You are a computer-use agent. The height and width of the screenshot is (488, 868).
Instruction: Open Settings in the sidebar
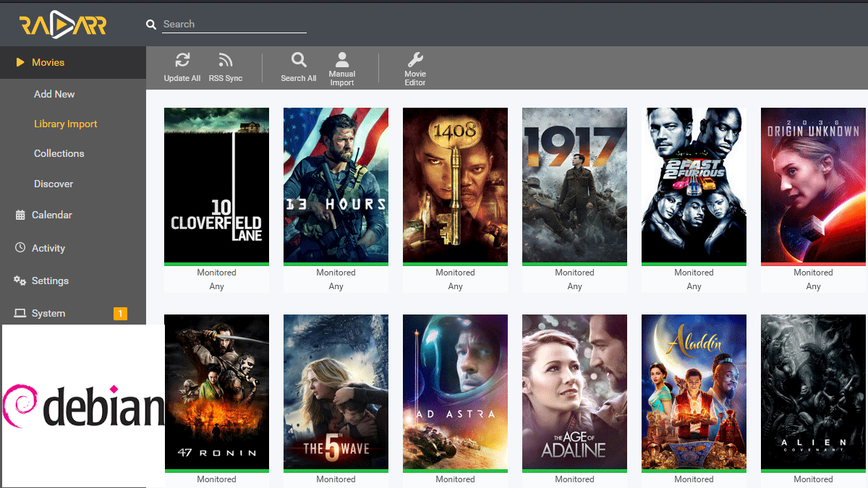(49, 281)
